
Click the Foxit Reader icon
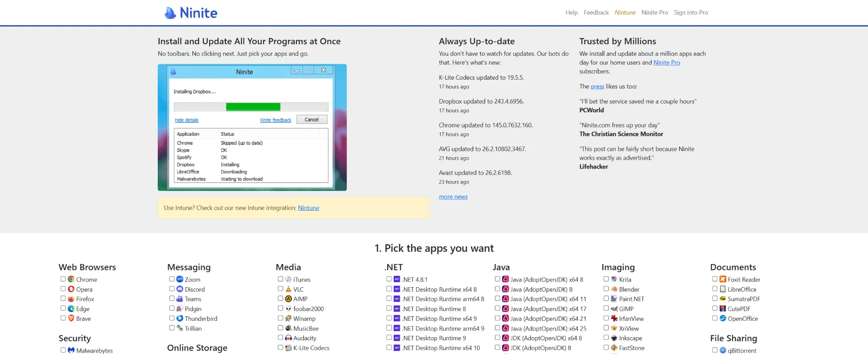tap(723, 279)
